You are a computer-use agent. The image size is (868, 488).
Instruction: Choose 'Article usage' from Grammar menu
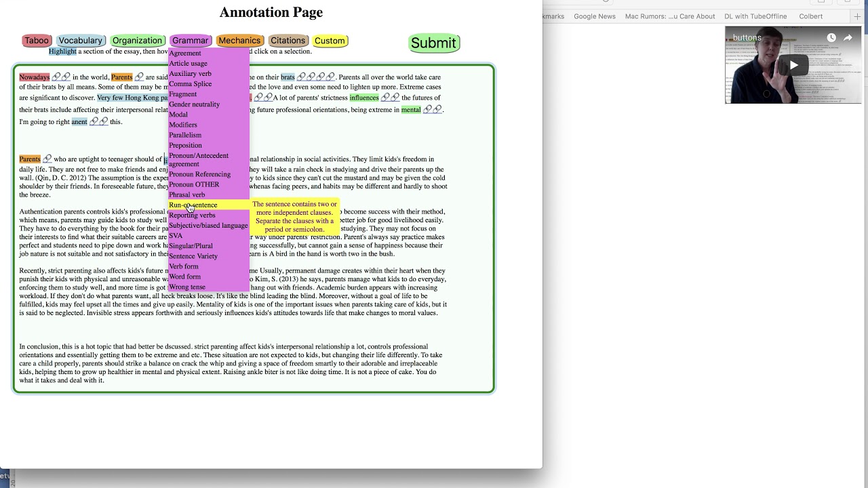pos(208,64)
